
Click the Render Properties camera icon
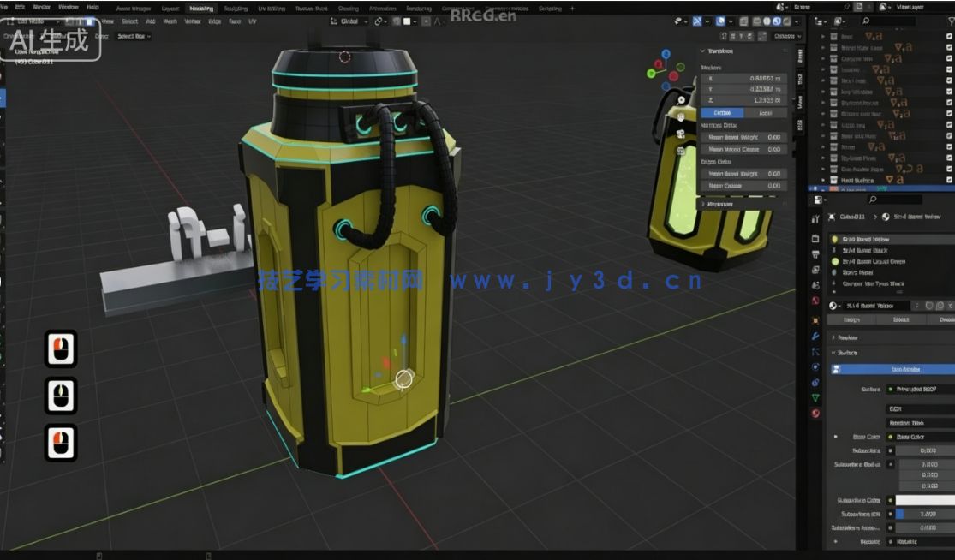(x=815, y=238)
